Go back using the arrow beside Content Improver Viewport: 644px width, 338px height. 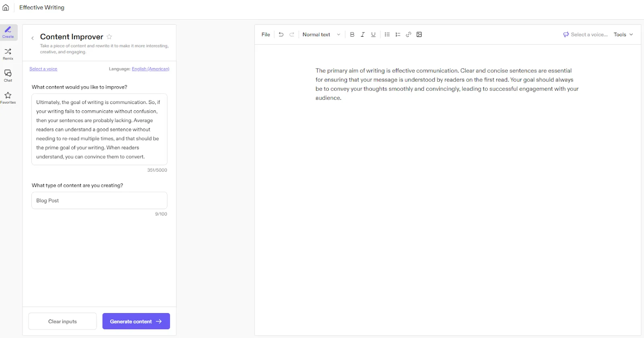[x=33, y=38]
